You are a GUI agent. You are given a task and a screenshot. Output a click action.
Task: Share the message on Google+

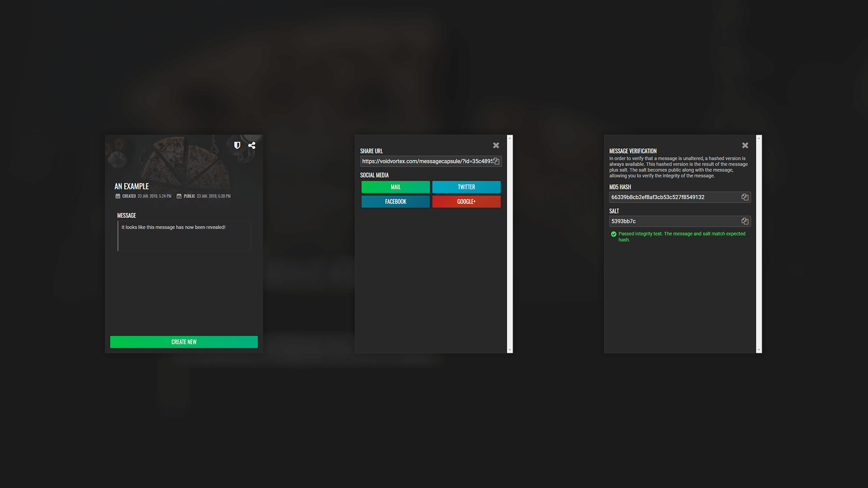coord(466,202)
